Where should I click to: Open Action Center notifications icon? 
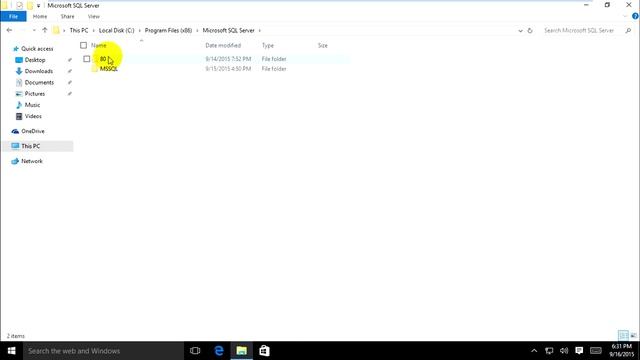click(x=579, y=351)
